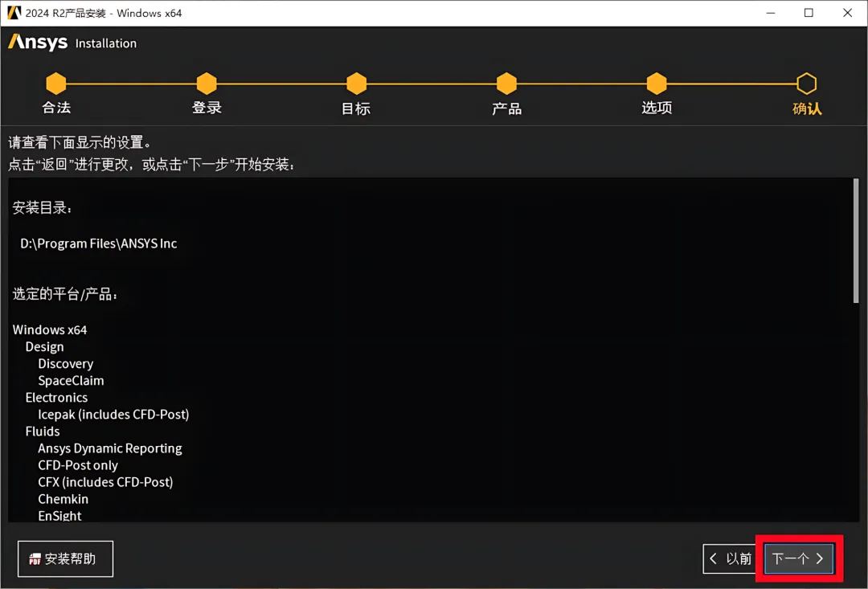Click the settings summary vertical scrollbar thumb
868x589 pixels.
pyautogui.click(x=856, y=241)
